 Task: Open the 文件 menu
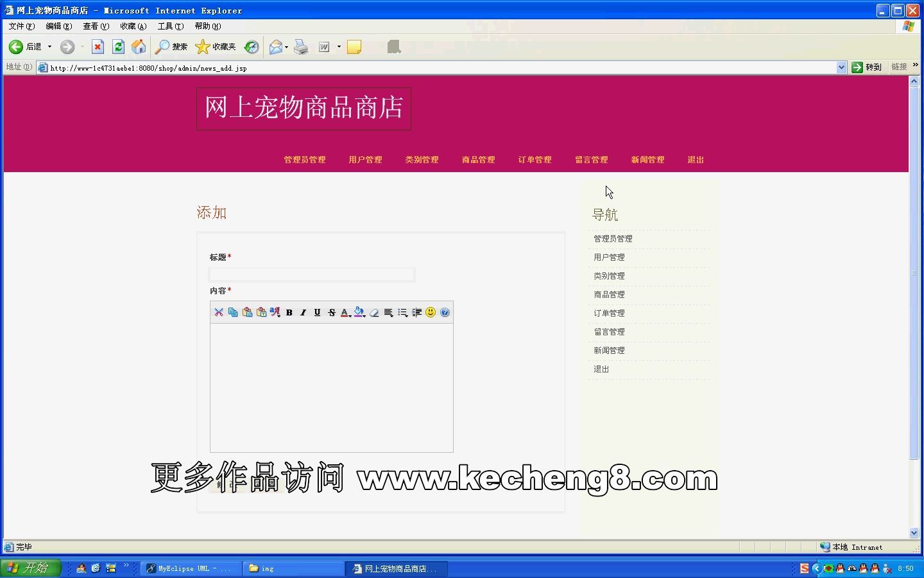(x=21, y=26)
